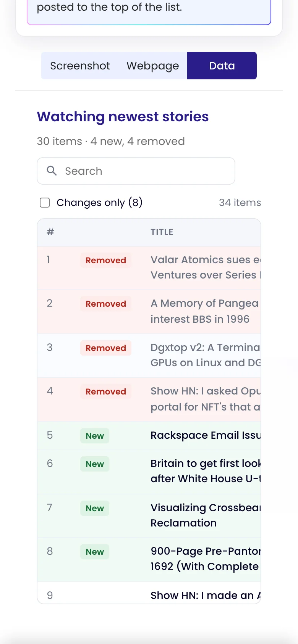Click the # column header
The image size is (298, 644).
pos(50,232)
